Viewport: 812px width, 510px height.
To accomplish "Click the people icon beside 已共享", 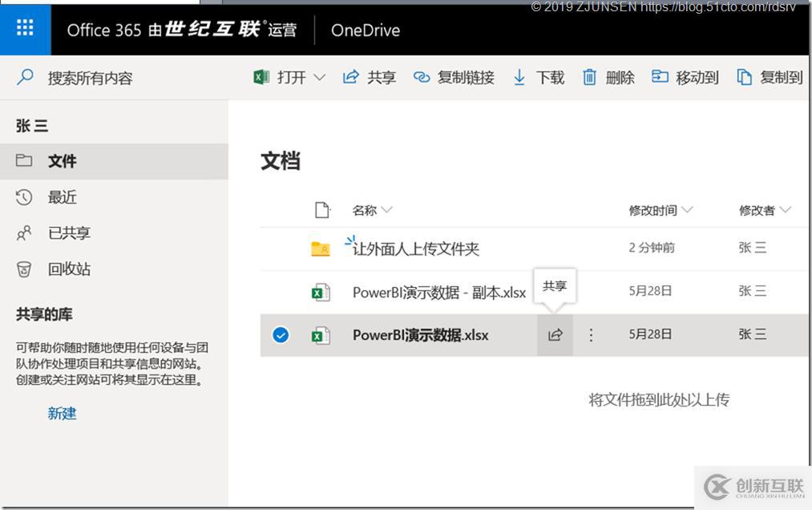I will click(24, 233).
